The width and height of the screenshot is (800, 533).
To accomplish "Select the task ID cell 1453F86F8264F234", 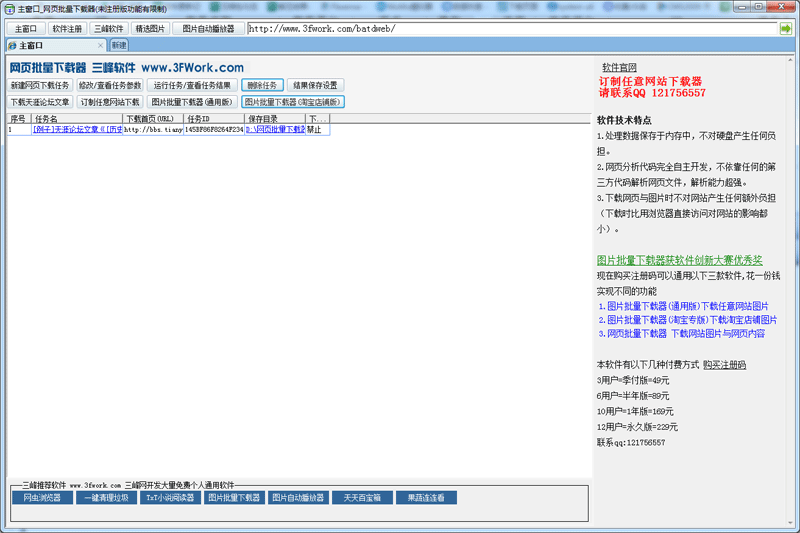I will click(x=214, y=130).
